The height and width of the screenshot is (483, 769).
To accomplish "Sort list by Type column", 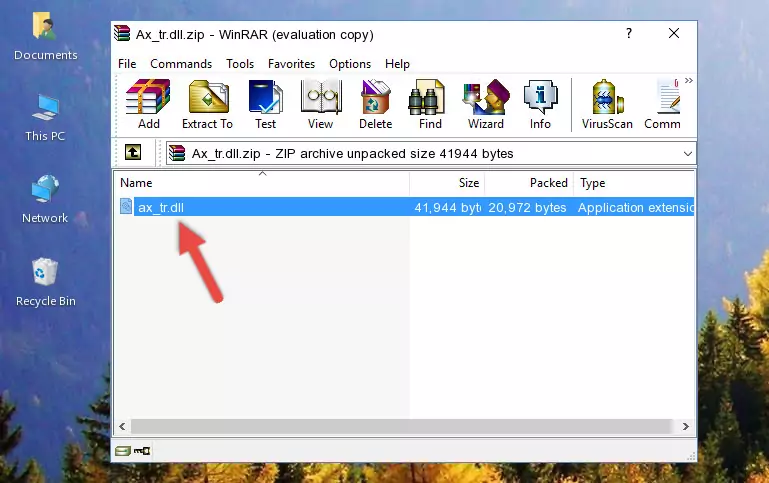I will tap(634, 183).
